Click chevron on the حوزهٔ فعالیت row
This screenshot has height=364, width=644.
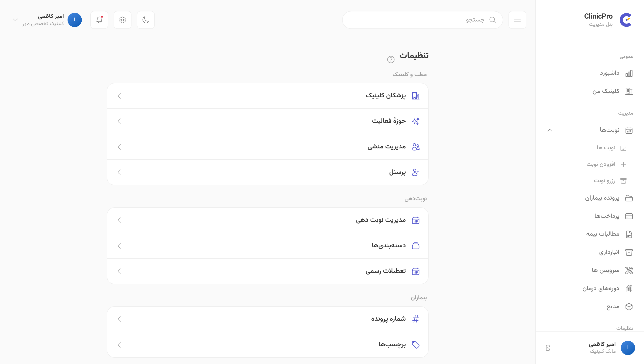click(119, 121)
